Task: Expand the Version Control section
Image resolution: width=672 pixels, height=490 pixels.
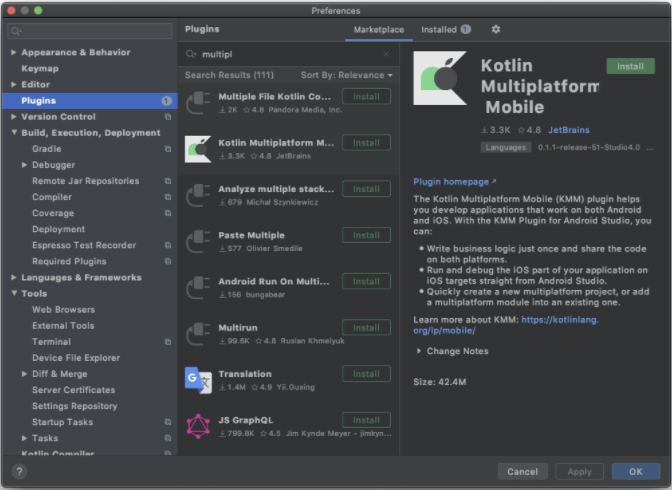Action: (x=14, y=117)
